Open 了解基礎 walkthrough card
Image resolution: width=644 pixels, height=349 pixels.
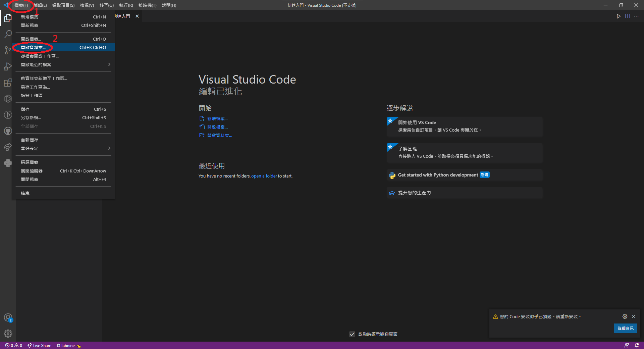click(465, 152)
